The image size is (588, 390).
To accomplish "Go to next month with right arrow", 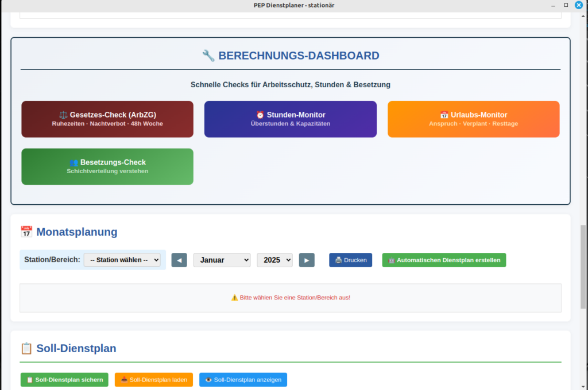I will (x=307, y=260).
